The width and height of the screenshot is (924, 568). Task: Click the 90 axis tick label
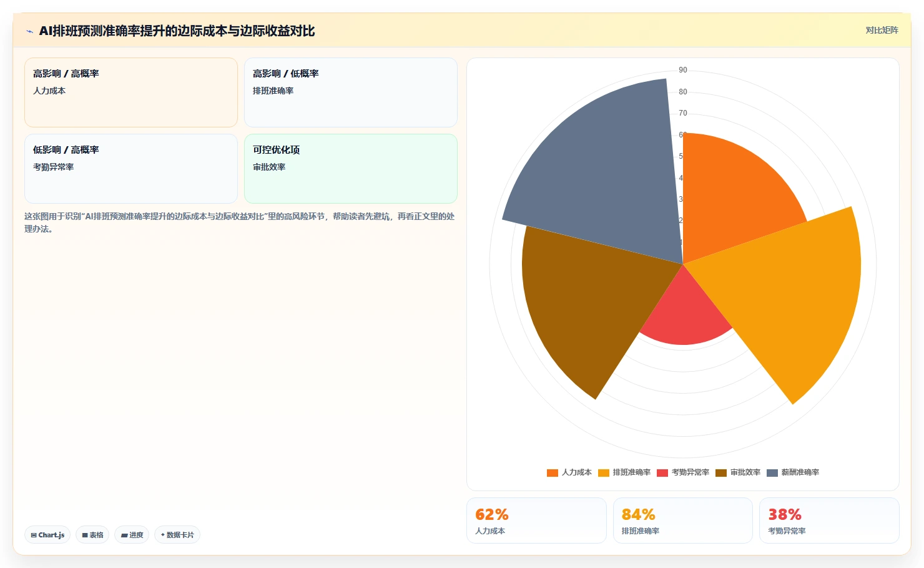pos(683,70)
